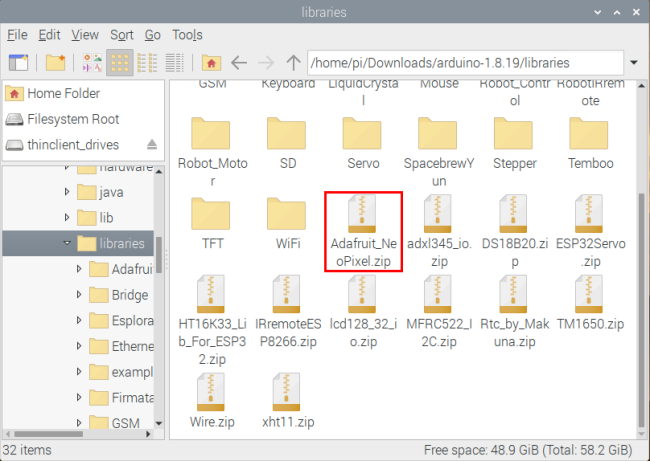Image resolution: width=650 pixels, height=462 pixels.
Task: Expand the java folder in tree
Action: point(67,192)
